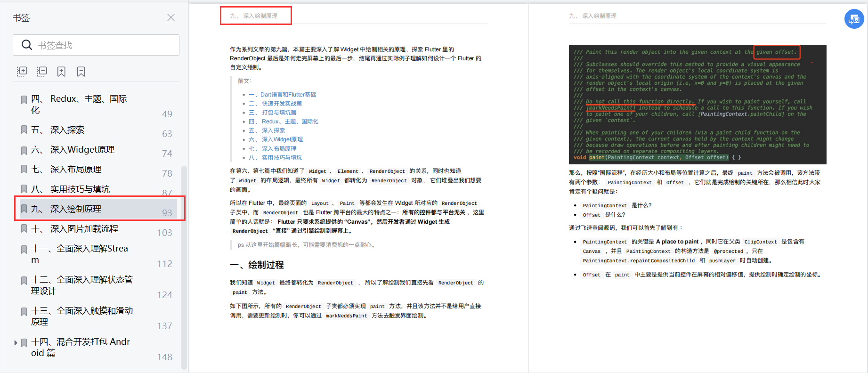Open link 七、深入布局原理 in page

coord(273,149)
